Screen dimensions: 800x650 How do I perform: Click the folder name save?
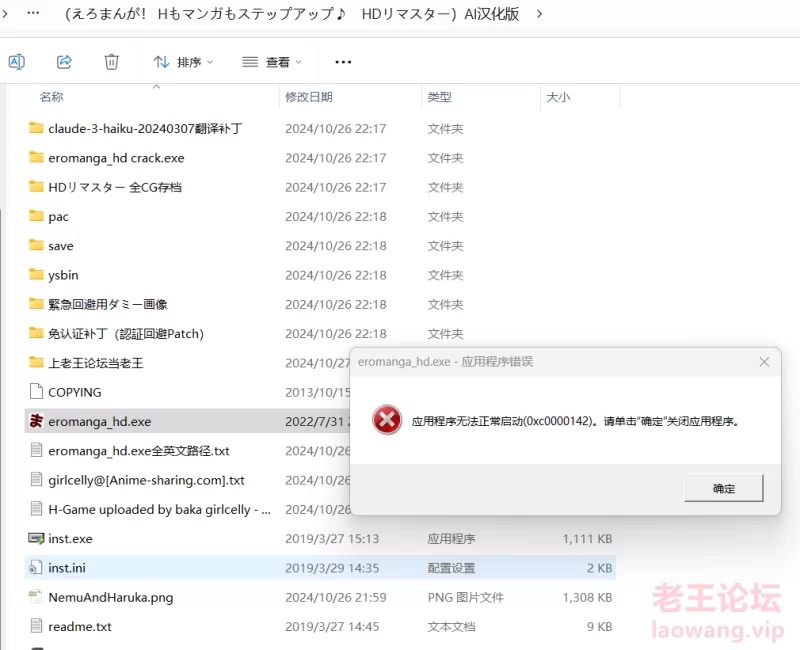pos(61,246)
